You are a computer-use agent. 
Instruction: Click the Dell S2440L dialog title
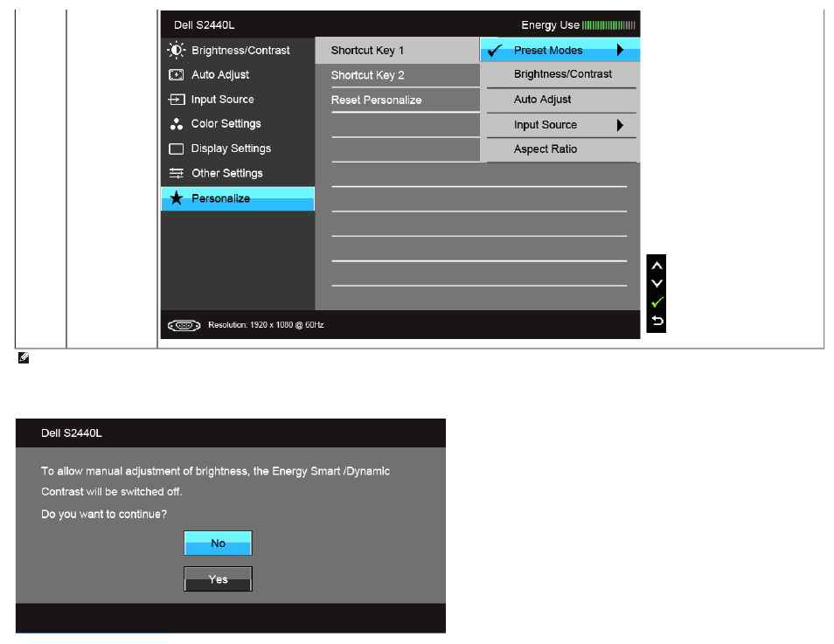[72, 433]
